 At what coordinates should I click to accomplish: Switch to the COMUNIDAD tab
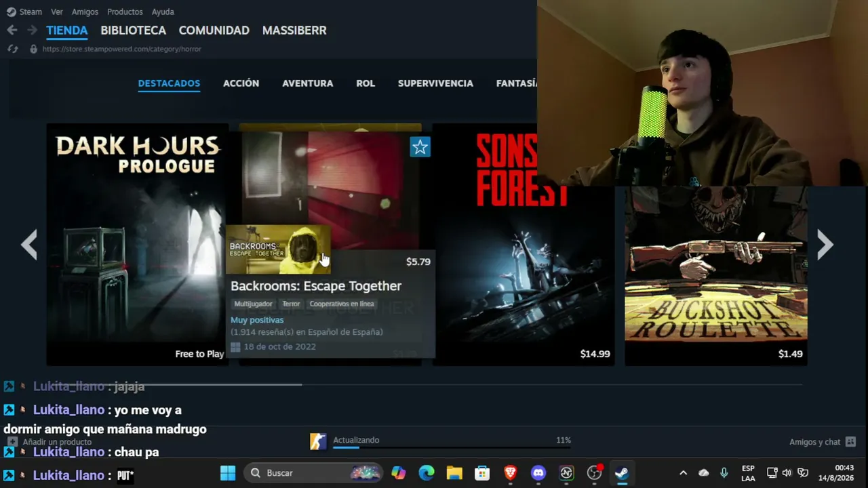[214, 30]
